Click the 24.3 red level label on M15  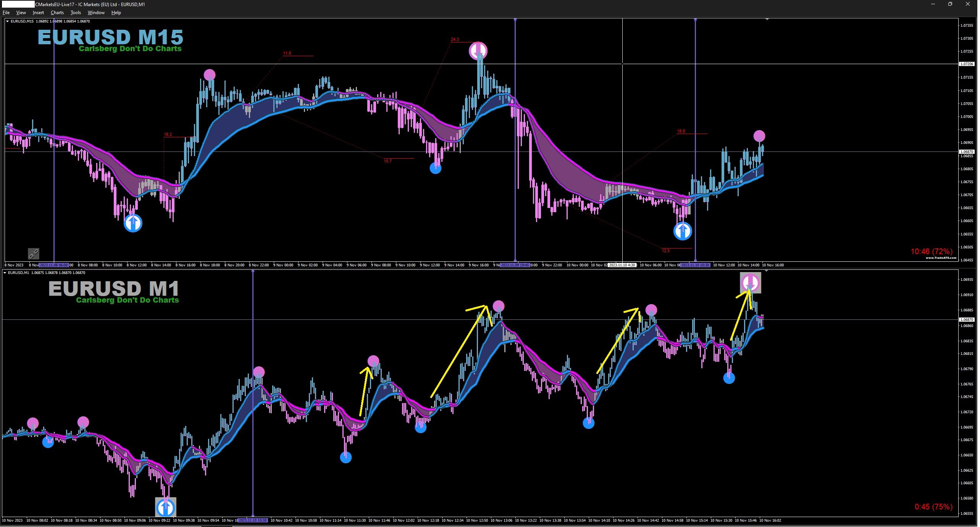(455, 39)
